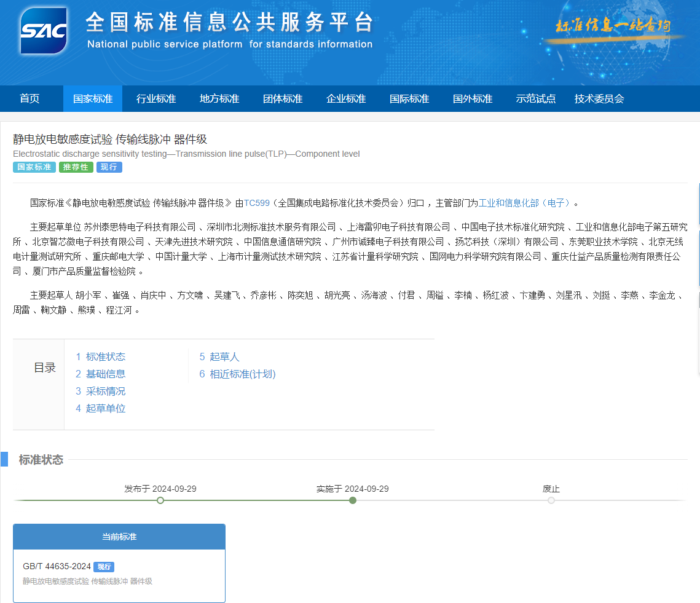This screenshot has height=603, width=700.
Task: Open the 首页 navigation tab
Action: pos(29,99)
